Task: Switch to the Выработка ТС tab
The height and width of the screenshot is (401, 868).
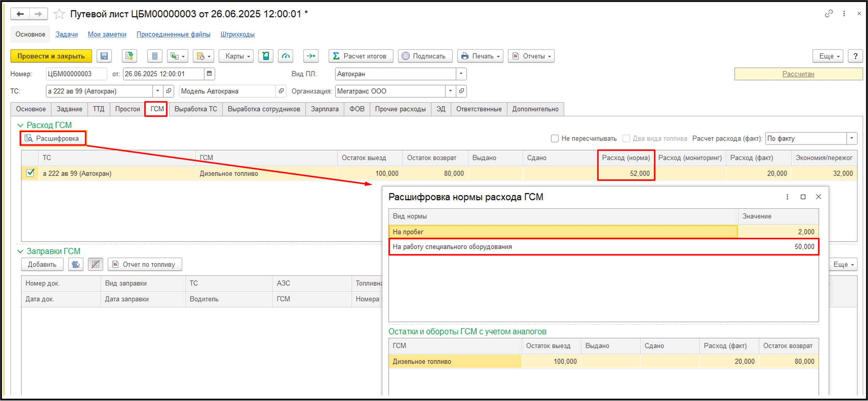Action: click(195, 109)
